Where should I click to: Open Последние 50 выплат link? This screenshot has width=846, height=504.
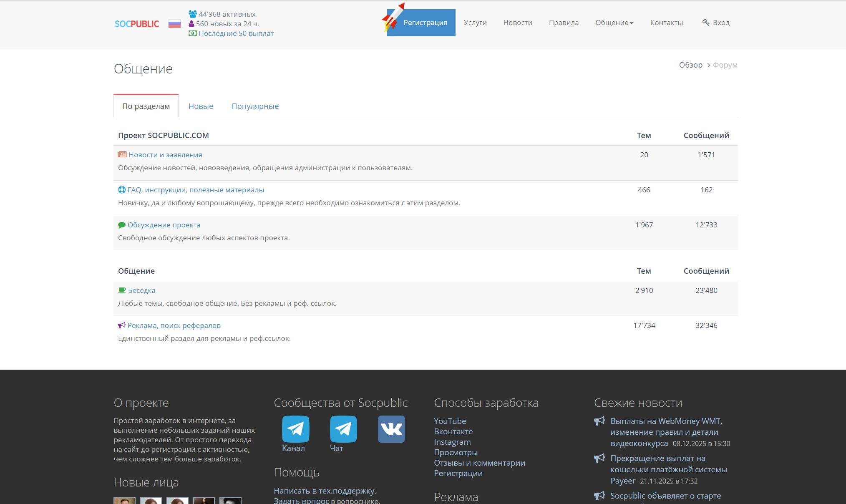[236, 33]
